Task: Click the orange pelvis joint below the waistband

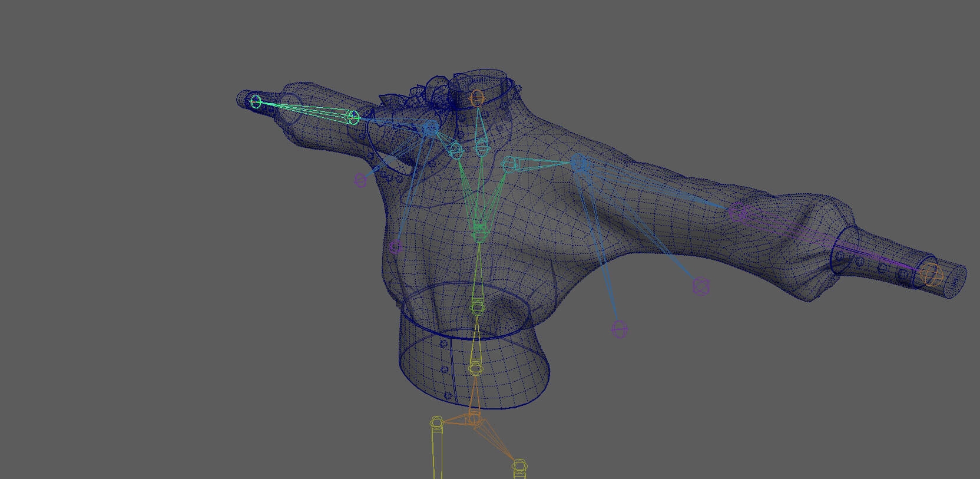Action: click(474, 419)
